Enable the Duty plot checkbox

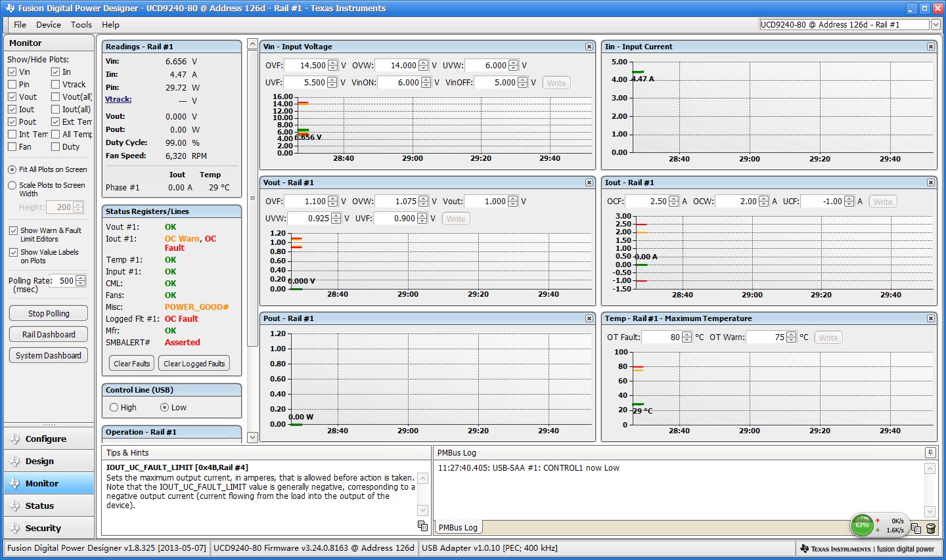(x=56, y=147)
